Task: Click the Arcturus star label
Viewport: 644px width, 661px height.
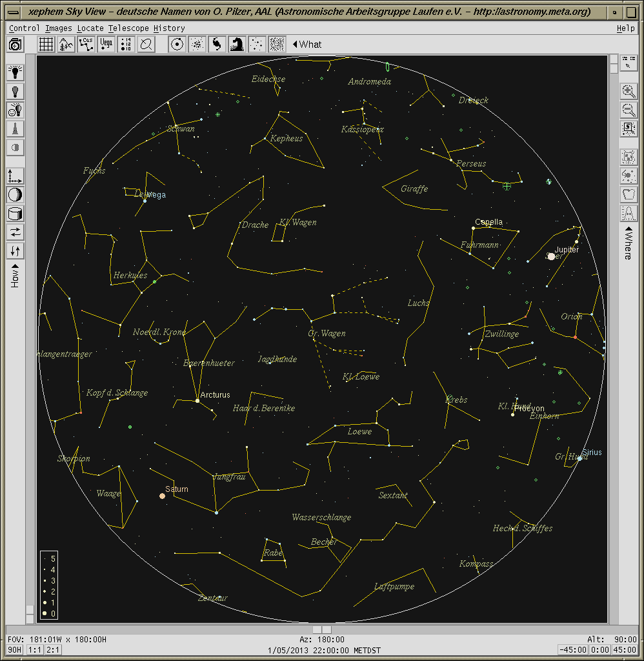Action: (x=215, y=395)
